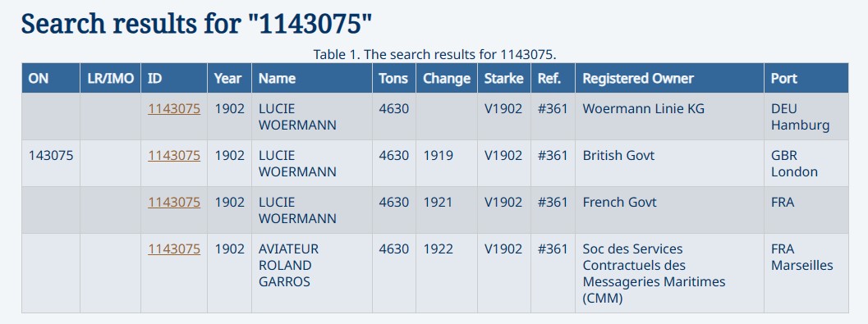Click the Ref. column header
Image resolution: width=868 pixels, height=324 pixels.
coord(553,78)
